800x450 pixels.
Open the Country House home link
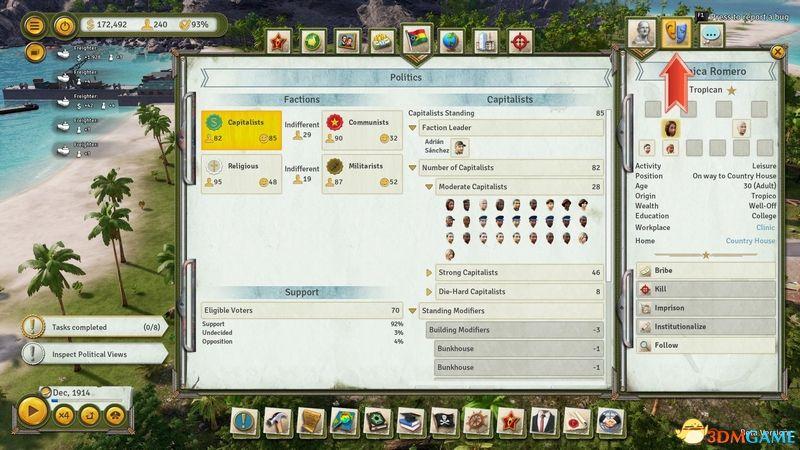point(750,240)
